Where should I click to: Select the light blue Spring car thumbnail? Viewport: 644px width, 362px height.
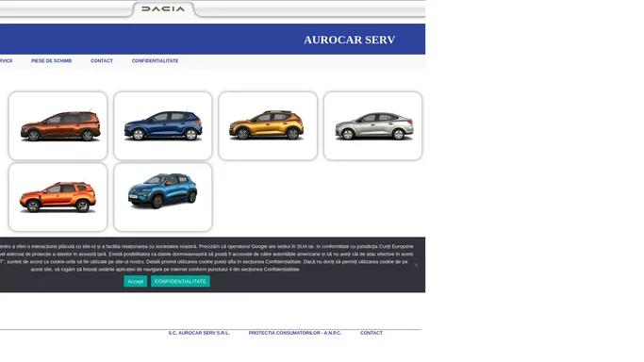click(x=163, y=197)
